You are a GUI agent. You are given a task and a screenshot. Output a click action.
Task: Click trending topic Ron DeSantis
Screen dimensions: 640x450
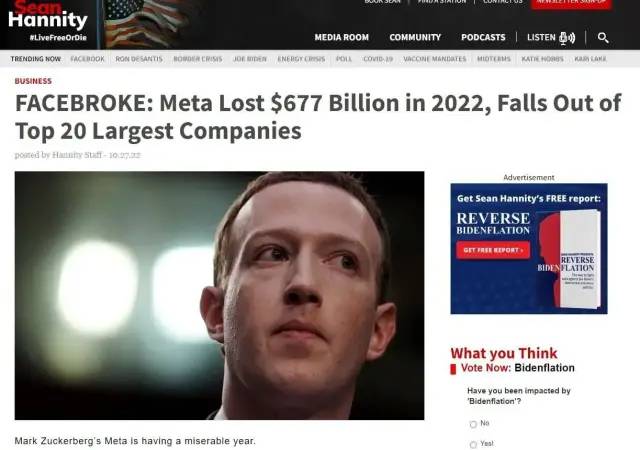[x=139, y=59]
